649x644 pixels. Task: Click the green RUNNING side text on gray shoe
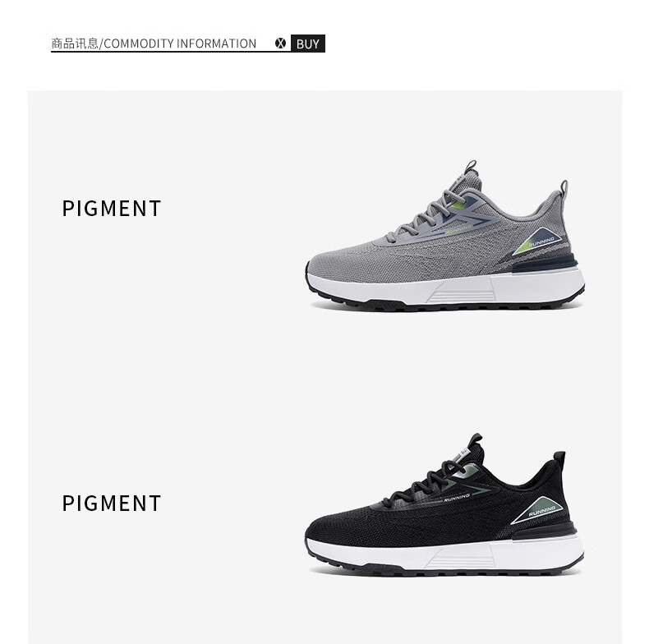coord(458,229)
